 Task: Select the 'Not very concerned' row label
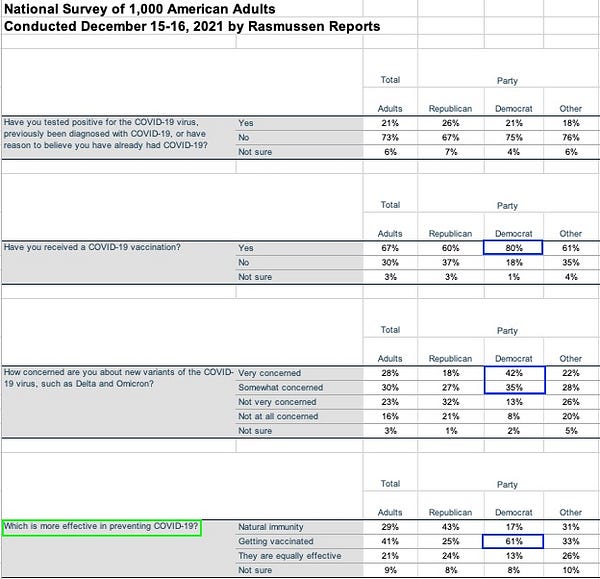(x=277, y=402)
